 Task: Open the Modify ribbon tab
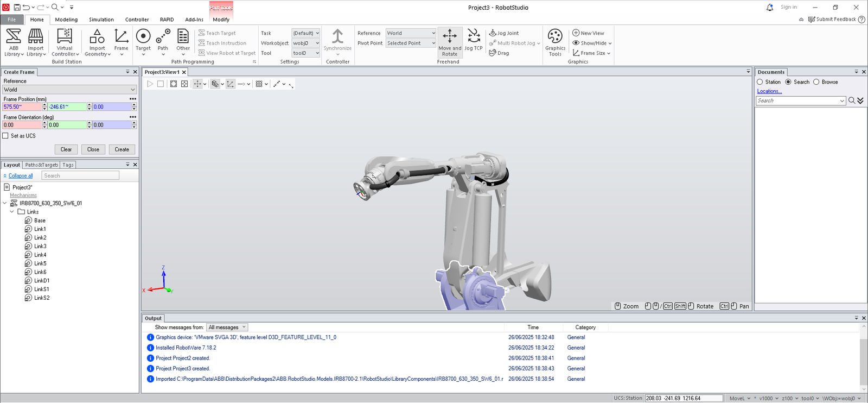[x=221, y=20]
